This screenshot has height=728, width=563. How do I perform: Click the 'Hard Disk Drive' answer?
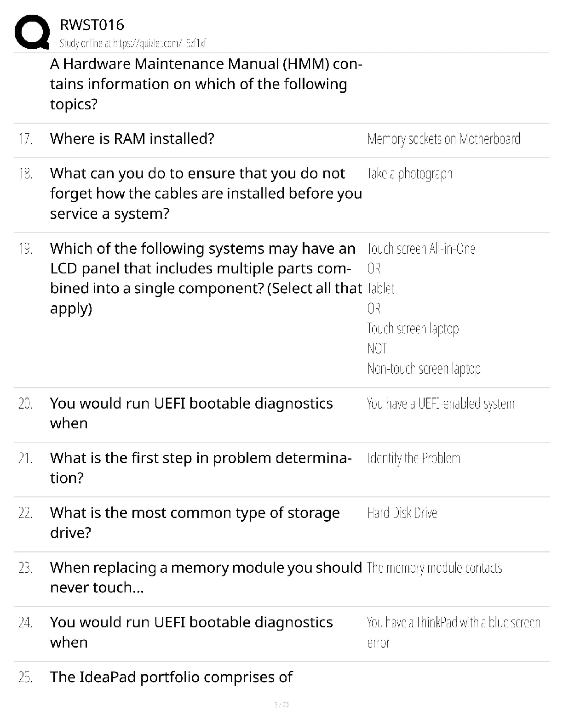pos(402,513)
